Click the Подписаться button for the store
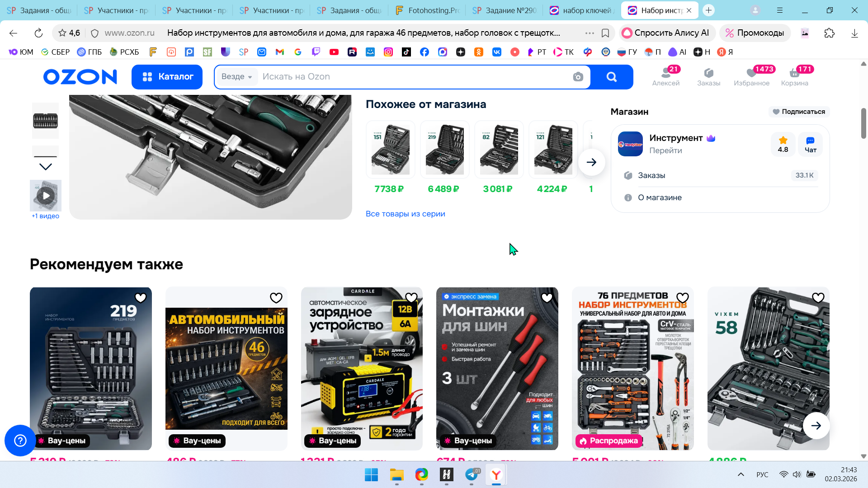This screenshot has width=868, height=488. click(799, 112)
